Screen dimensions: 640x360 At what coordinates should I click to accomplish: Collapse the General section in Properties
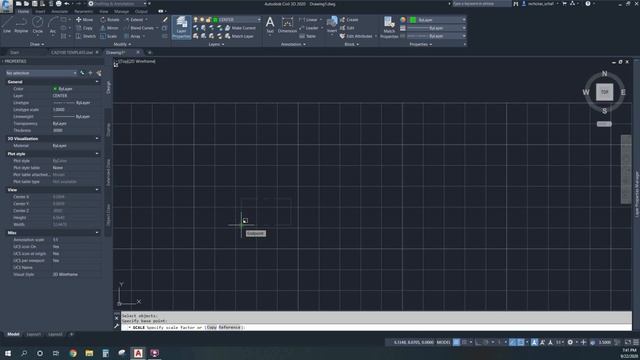coord(97,82)
